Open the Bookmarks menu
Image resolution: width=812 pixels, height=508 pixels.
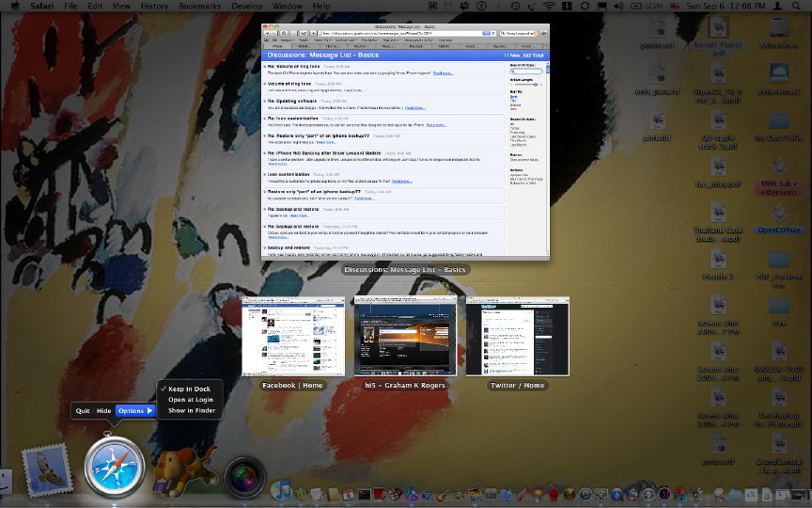click(200, 7)
